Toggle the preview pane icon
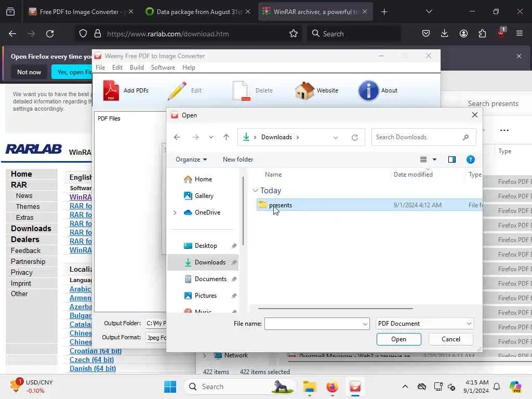532x399 pixels. (451, 159)
